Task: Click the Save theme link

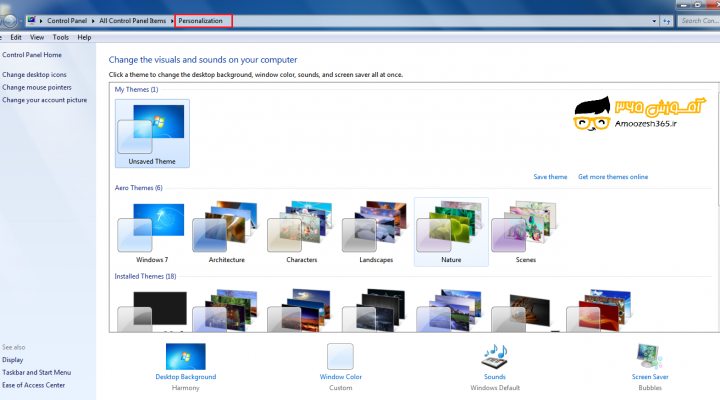Action: click(550, 177)
